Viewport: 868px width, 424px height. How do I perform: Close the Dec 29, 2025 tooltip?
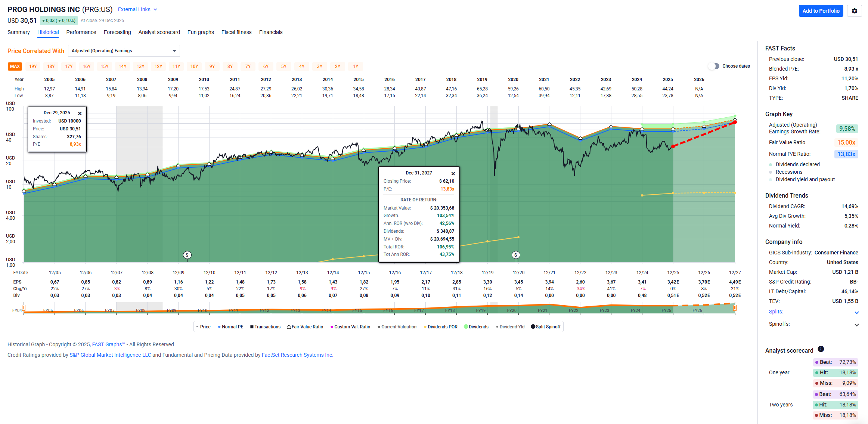click(x=80, y=113)
